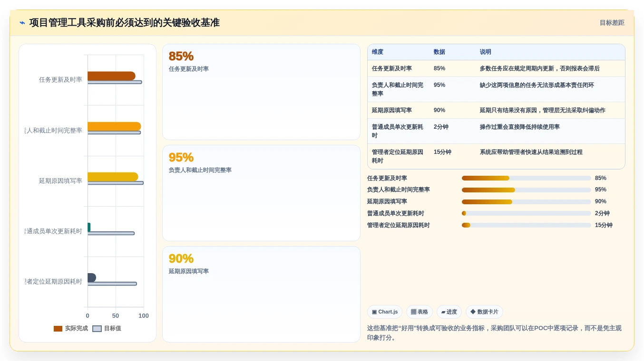The height and width of the screenshot is (361, 644).
Task: Click the brown 任务更新及时率 chart bar
Action: (111, 76)
